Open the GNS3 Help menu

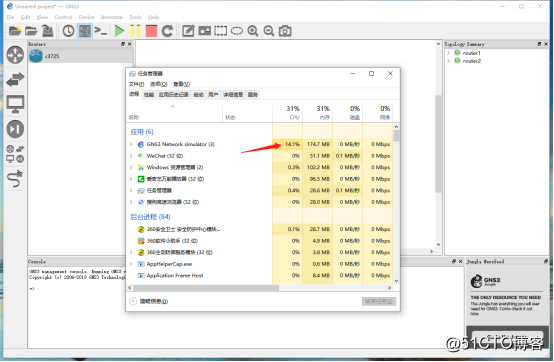(153, 17)
